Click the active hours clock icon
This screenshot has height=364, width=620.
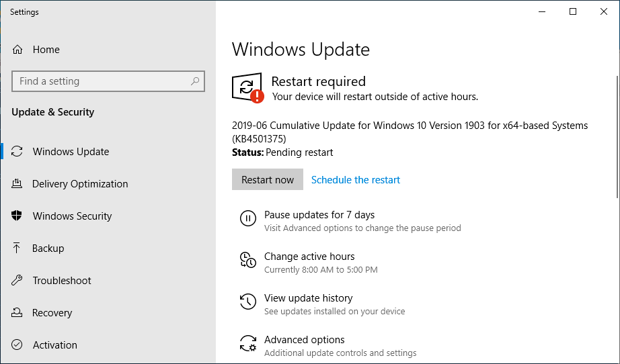248,260
